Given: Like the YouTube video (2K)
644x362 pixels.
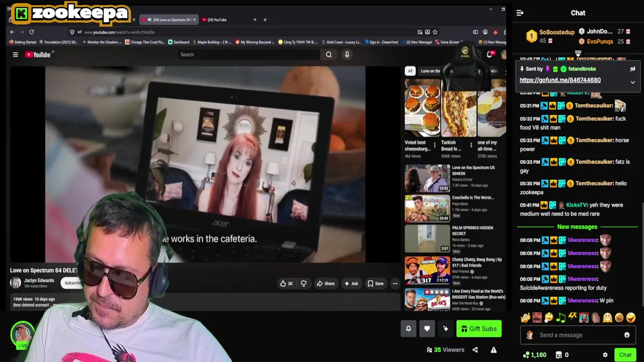Looking at the screenshot, I should click(x=287, y=284).
